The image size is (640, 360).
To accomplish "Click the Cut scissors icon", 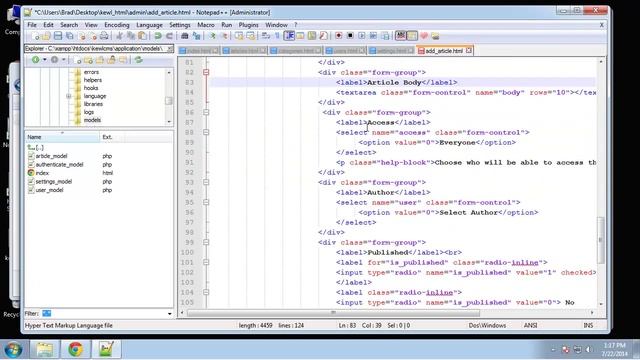I will click(x=120, y=36).
